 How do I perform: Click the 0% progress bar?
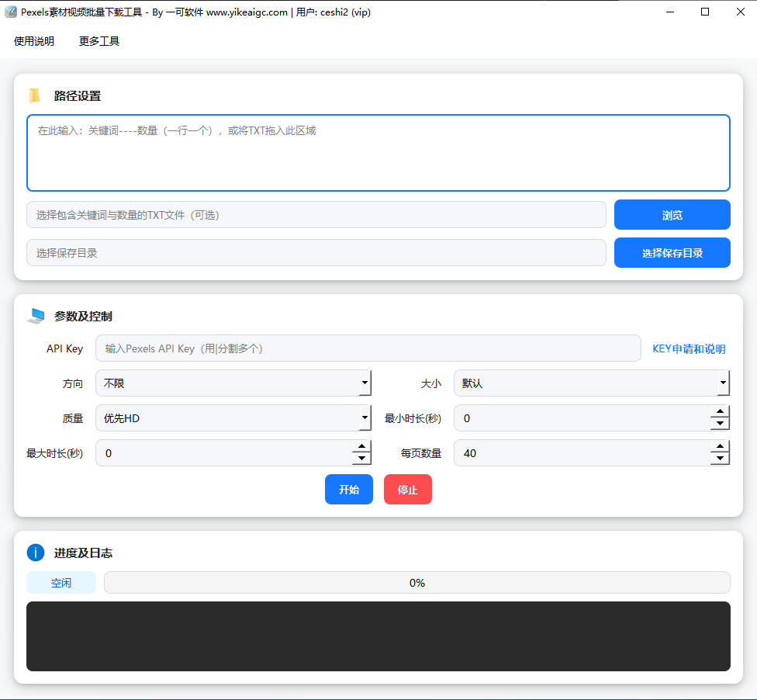coord(417,582)
